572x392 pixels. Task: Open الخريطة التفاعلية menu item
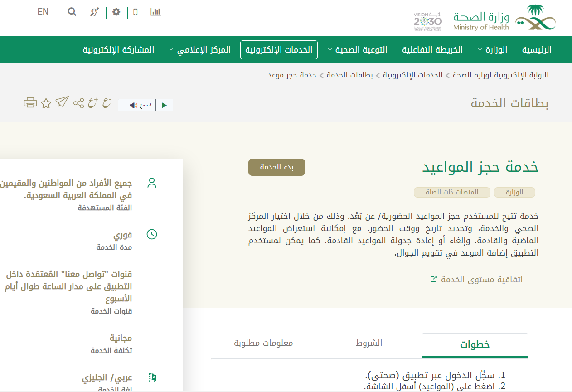point(432,50)
